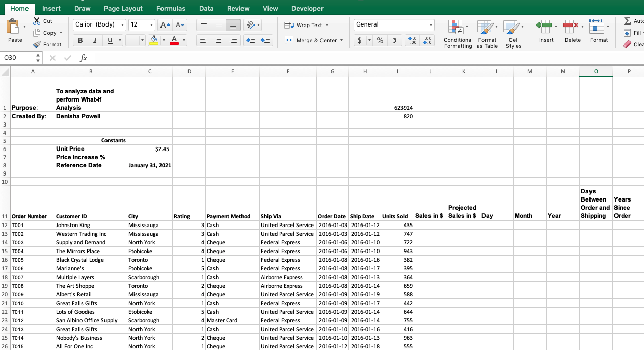Cut selection with scissors icon
Screen dimensions: 644x350
pyautogui.click(x=37, y=21)
